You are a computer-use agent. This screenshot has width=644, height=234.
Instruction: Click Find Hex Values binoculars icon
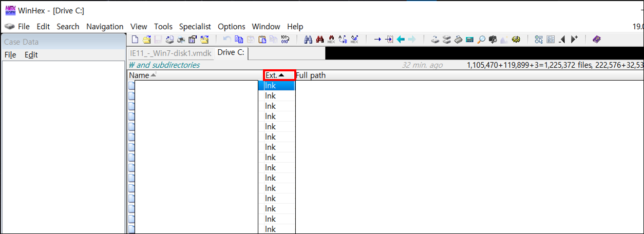pyautogui.click(x=331, y=39)
